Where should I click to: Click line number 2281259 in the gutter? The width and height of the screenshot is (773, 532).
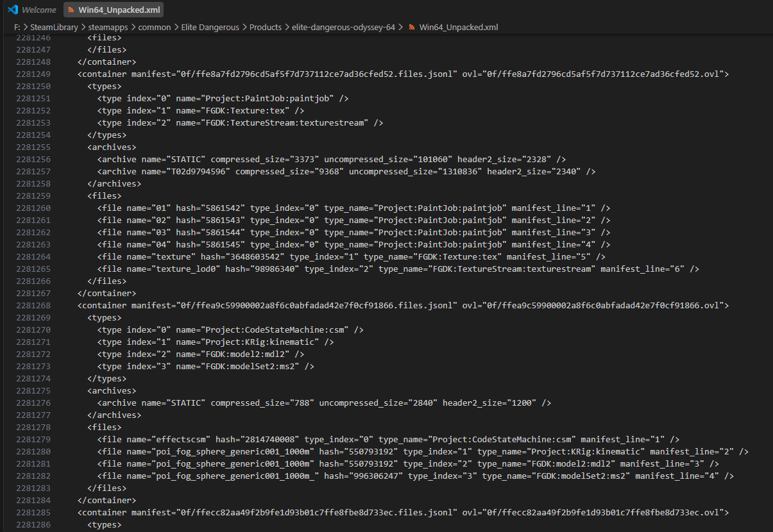pyautogui.click(x=33, y=196)
